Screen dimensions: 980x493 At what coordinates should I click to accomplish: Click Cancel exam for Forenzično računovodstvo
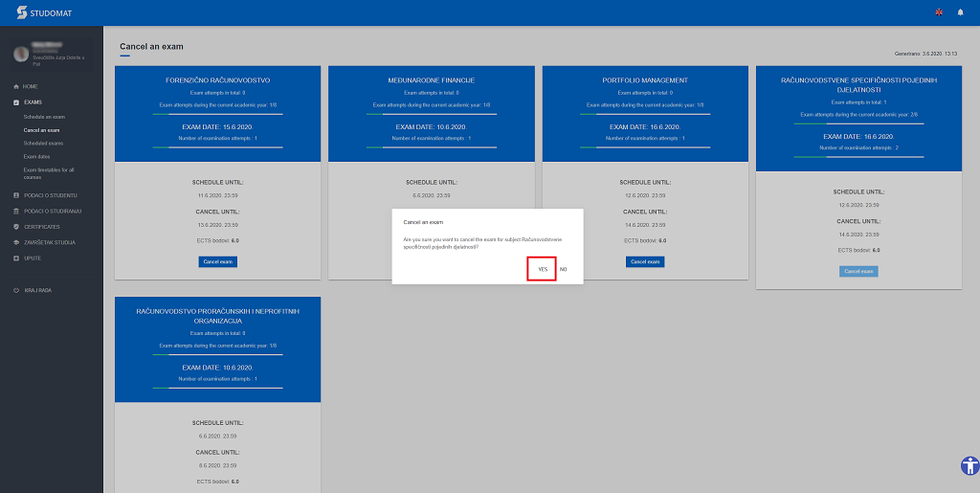tap(218, 261)
